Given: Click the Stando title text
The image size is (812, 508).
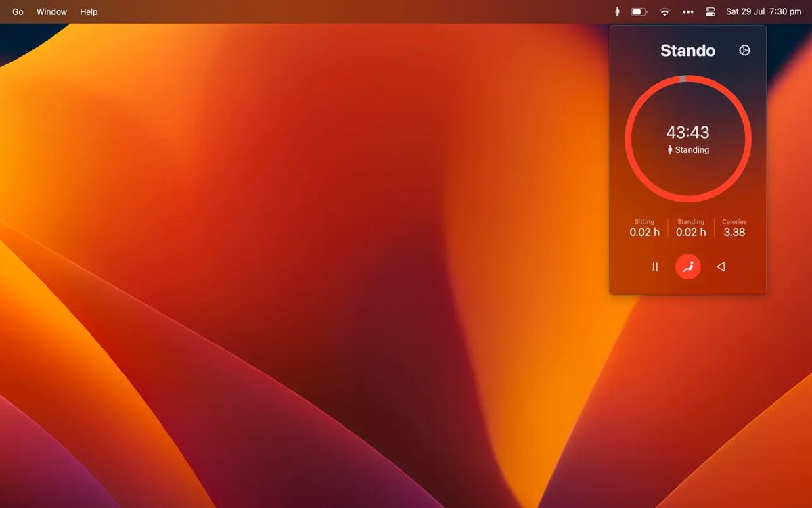Looking at the screenshot, I should pos(687,51).
